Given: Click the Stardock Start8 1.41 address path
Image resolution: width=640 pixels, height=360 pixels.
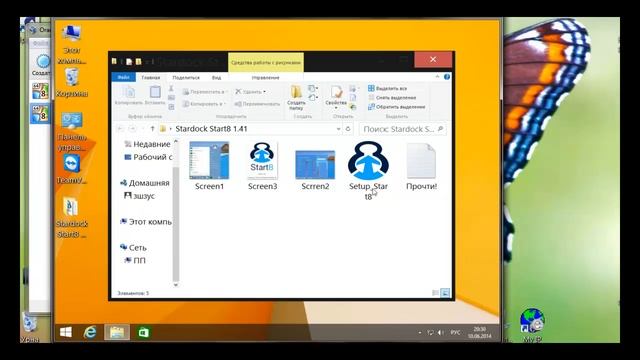Looking at the screenshot, I should point(211,129).
